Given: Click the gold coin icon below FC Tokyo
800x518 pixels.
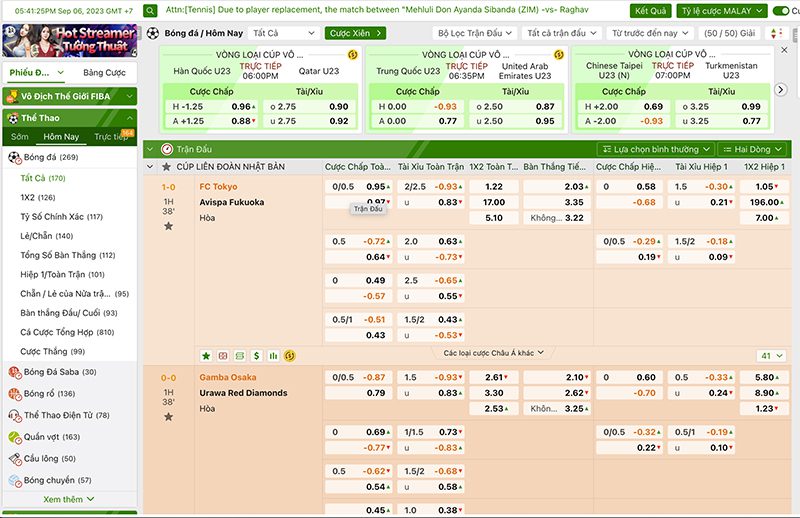Looking at the screenshot, I should pyautogui.click(x=290, y=356).
